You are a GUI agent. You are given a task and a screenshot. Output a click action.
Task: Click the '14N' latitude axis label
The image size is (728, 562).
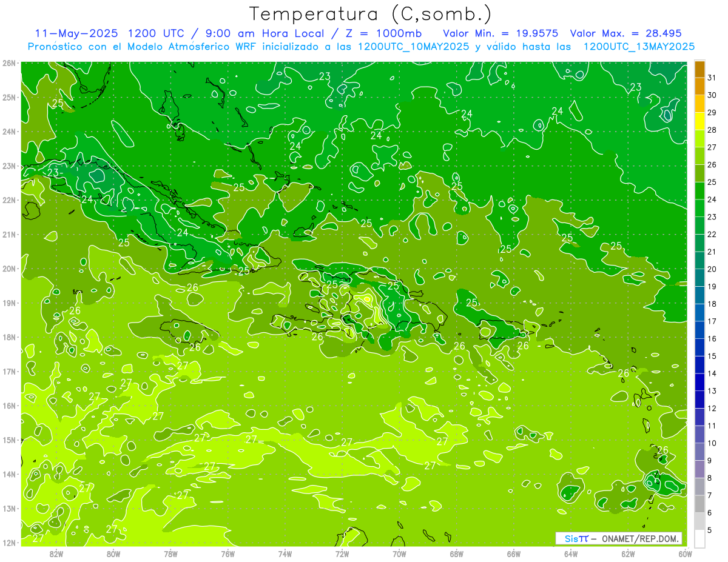[9, 474]
